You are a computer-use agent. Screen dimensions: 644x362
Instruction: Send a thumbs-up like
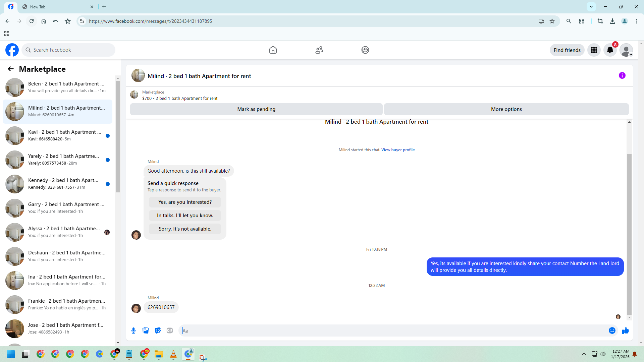tap(626, 330)
